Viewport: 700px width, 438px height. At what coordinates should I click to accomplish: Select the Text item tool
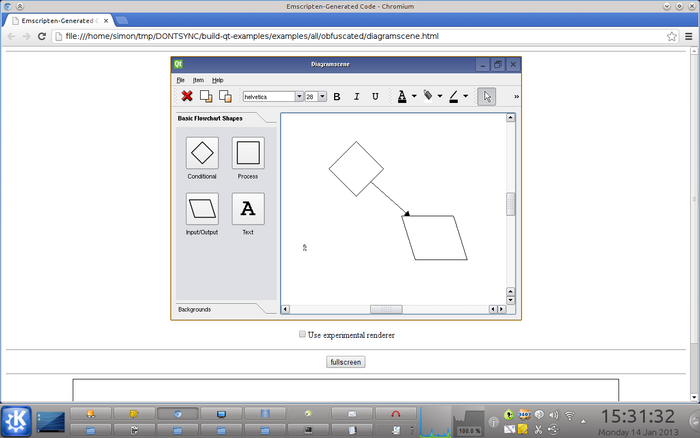(x=248, y=209)
